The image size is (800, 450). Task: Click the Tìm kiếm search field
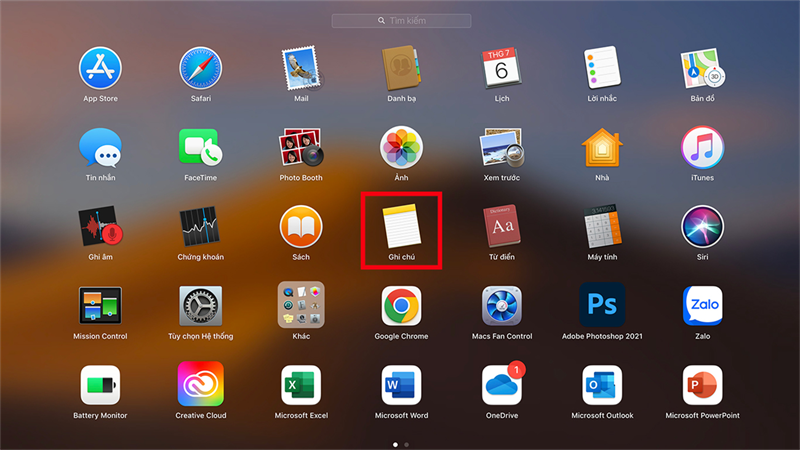[402, 21]
